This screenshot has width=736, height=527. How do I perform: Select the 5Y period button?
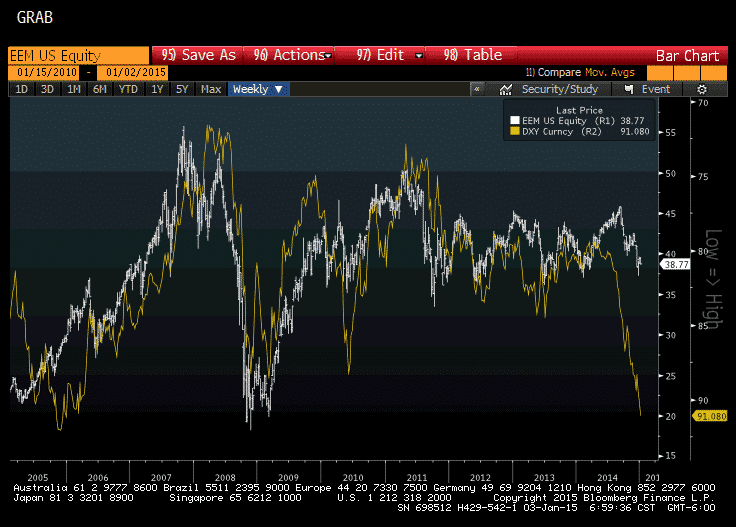[x=181, y=89]
